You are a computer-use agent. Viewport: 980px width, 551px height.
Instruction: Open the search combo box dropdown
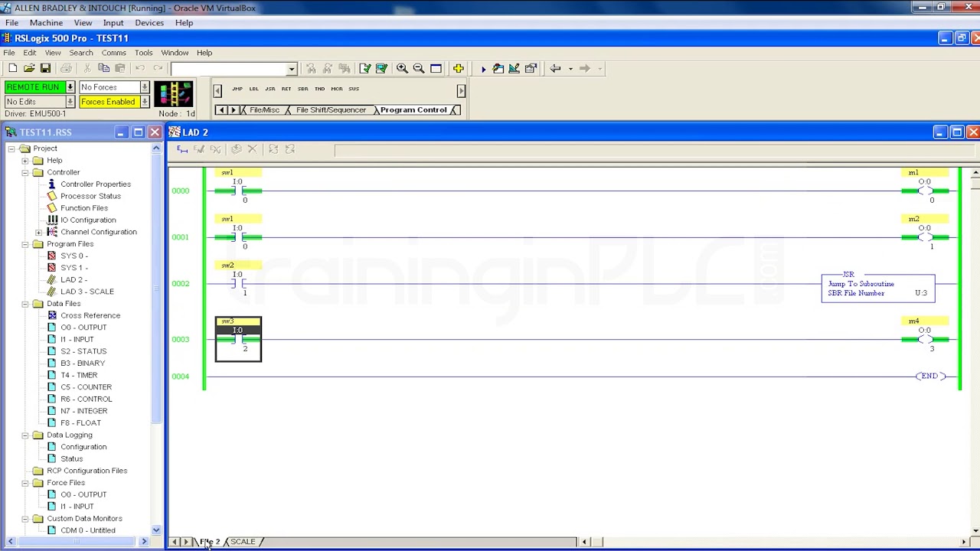291,69
